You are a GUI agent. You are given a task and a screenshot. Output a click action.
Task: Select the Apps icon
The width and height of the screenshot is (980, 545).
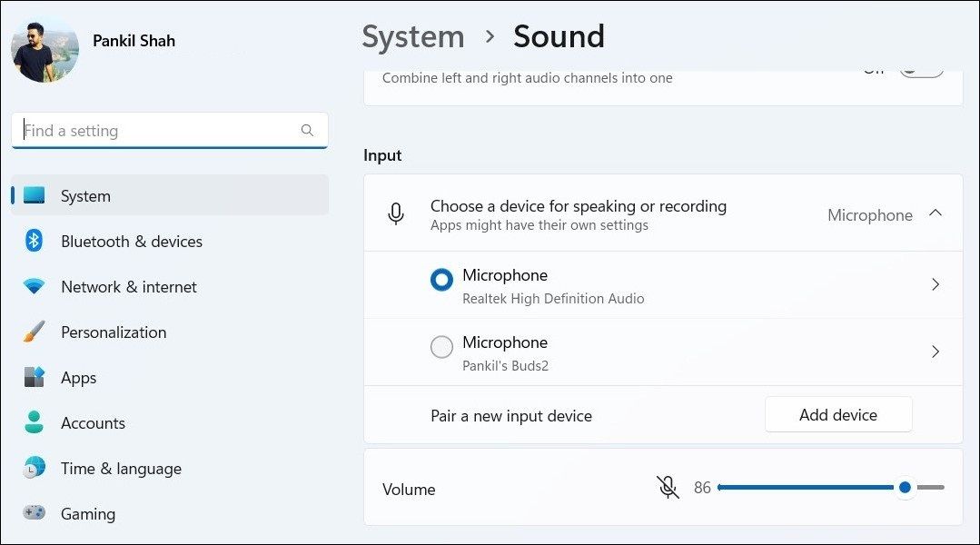[34, 378]
